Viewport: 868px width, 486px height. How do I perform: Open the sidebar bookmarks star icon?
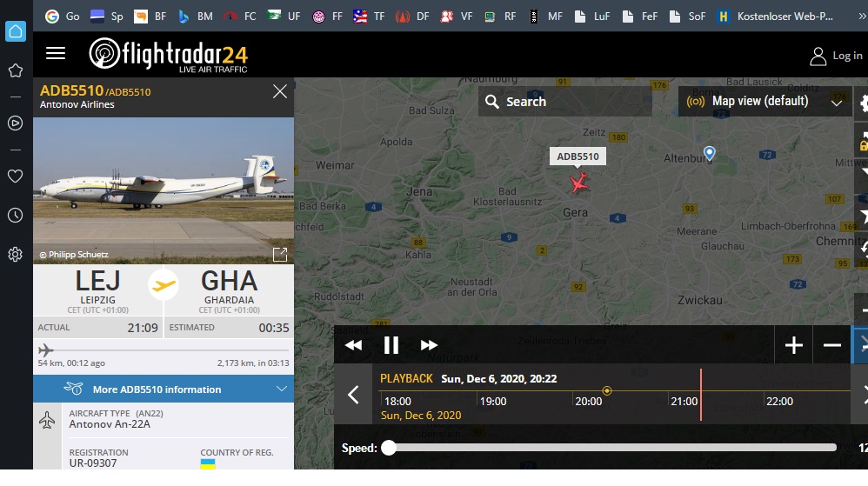pyautogui.click(x=16, y=70)
